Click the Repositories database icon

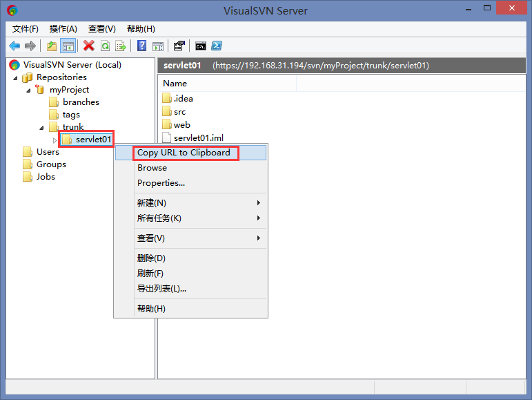tap(27, 78)
